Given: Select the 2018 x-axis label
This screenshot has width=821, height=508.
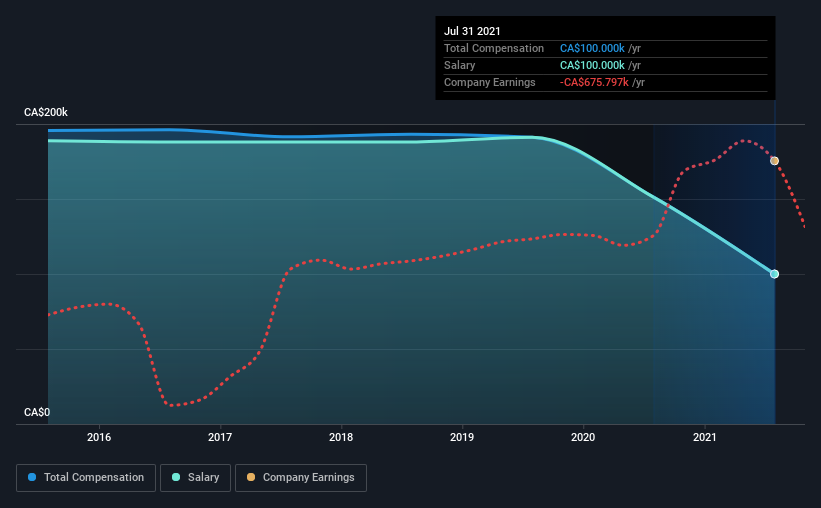Looking at the screenshot, I should [x=341, y=437].
